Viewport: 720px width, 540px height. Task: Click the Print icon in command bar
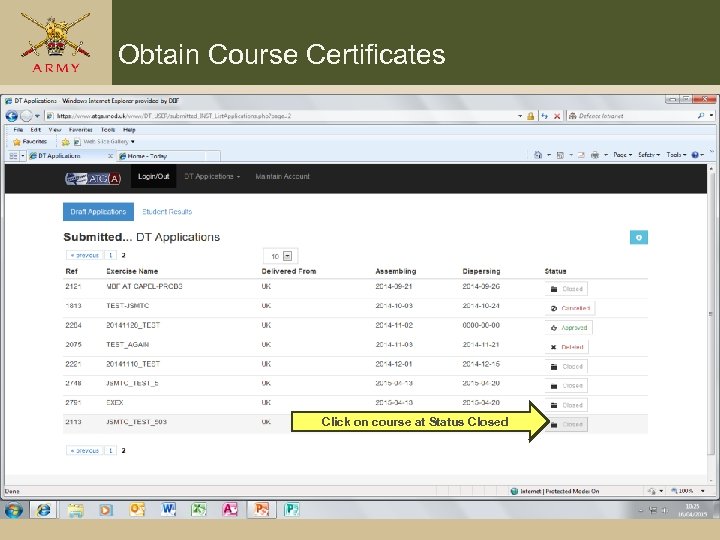coord(595,155)
